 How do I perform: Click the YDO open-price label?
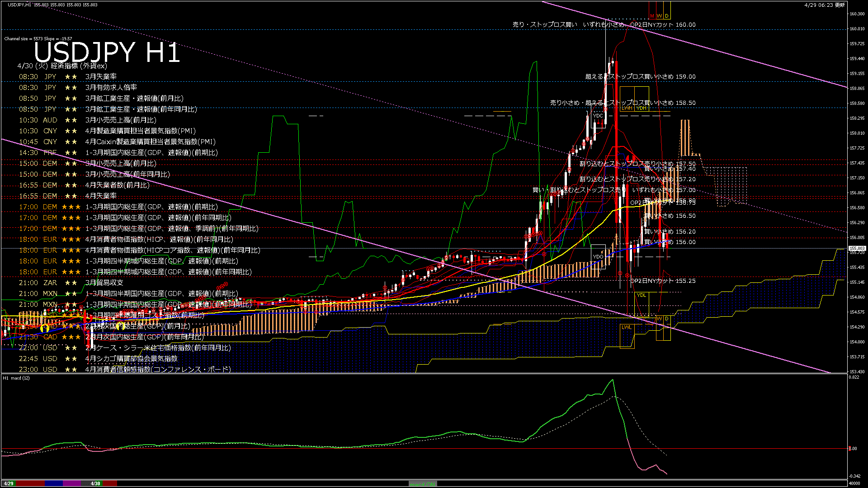tap(598, 257)
